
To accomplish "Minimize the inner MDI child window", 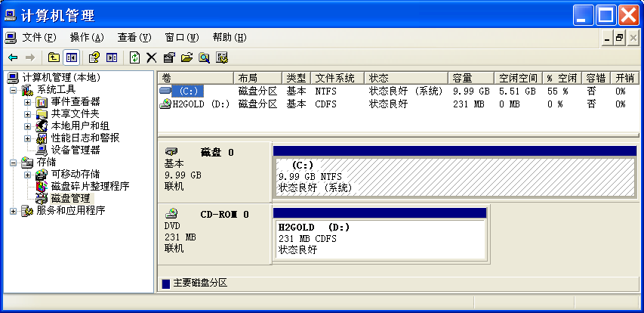I will (x=608, y=39).
